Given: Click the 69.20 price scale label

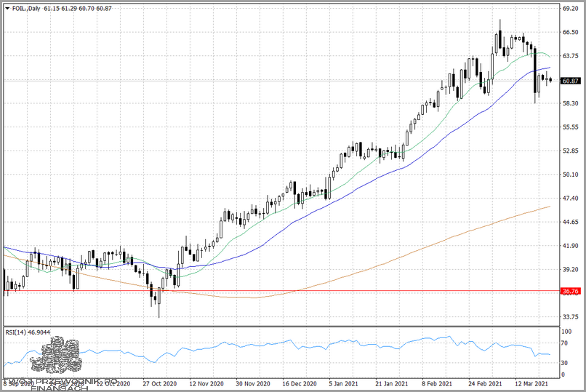Looking at the screenshot, I should coord(570,9).
